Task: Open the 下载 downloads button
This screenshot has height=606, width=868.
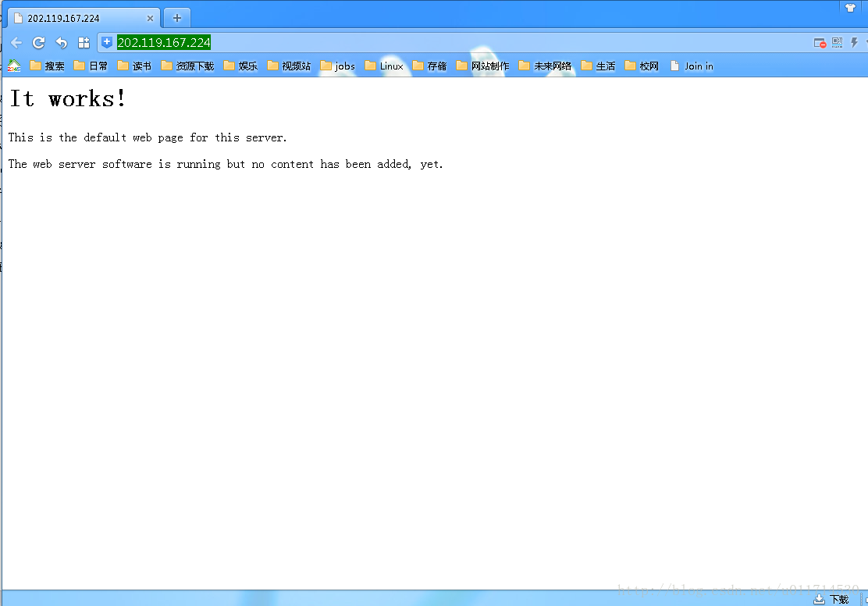Action: point(831,599)
